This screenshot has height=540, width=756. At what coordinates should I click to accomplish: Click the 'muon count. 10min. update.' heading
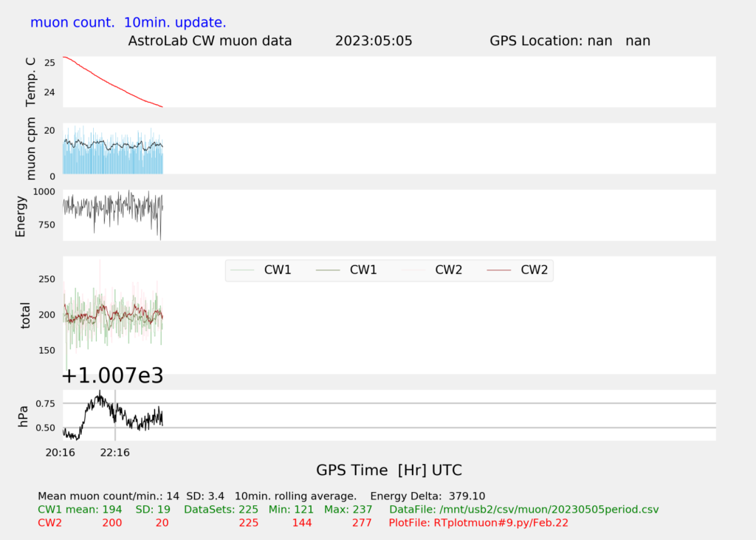[x=128, y=23]
